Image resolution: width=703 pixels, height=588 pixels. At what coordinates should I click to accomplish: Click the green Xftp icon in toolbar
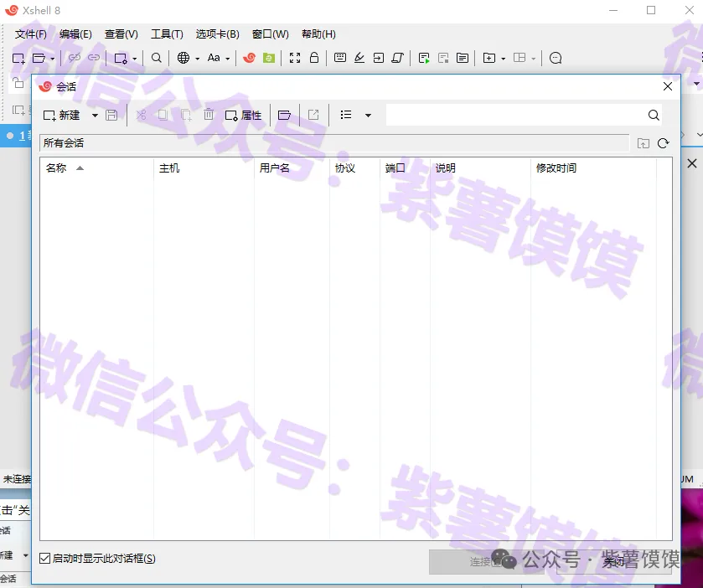tap(268, 58)
